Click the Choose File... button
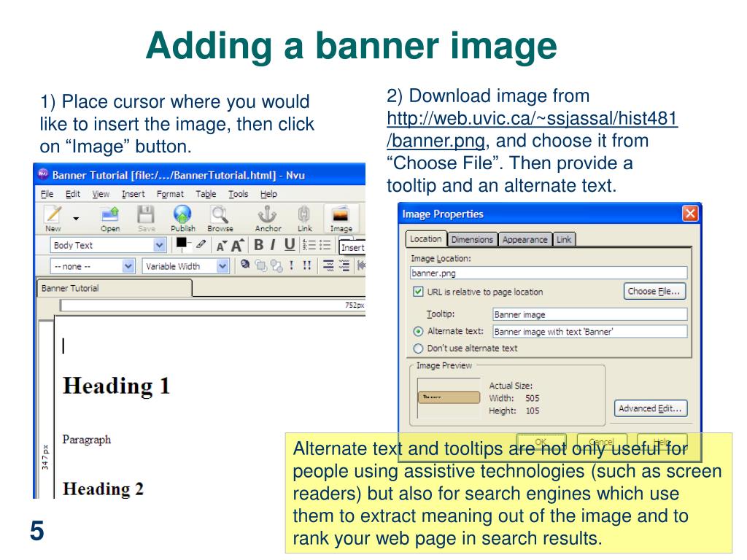 (655, 292)
